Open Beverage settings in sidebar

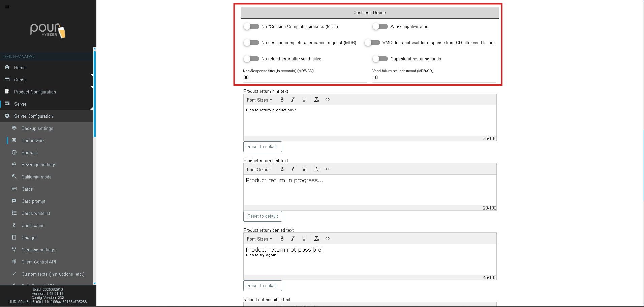click(39, 165)
